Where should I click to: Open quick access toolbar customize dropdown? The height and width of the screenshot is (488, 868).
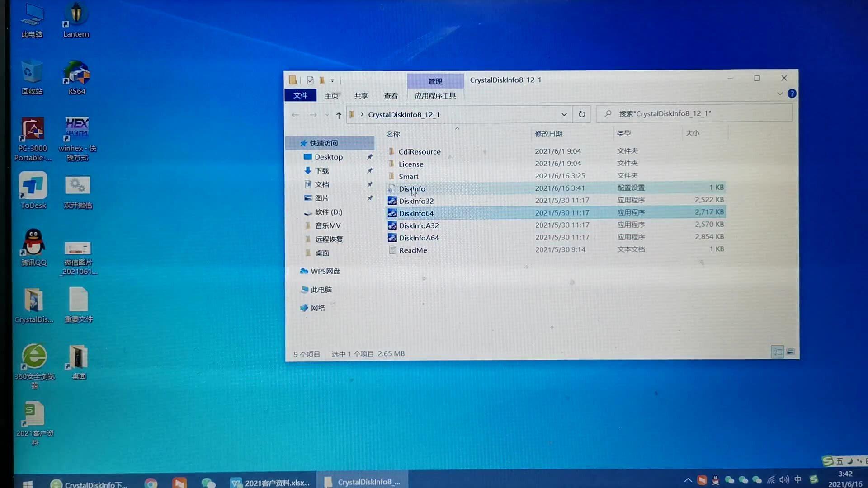[332, 81]
